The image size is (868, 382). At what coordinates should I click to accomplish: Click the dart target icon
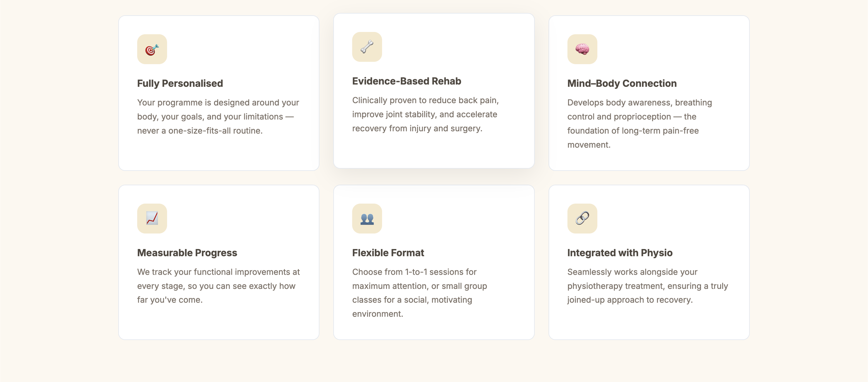coord(152,49)
